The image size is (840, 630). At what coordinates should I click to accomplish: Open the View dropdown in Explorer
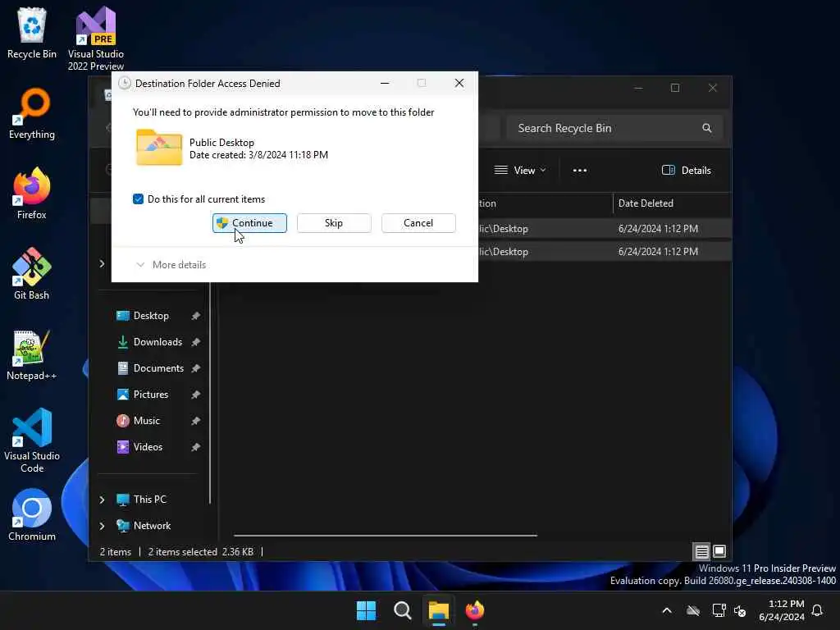point(520,171)
